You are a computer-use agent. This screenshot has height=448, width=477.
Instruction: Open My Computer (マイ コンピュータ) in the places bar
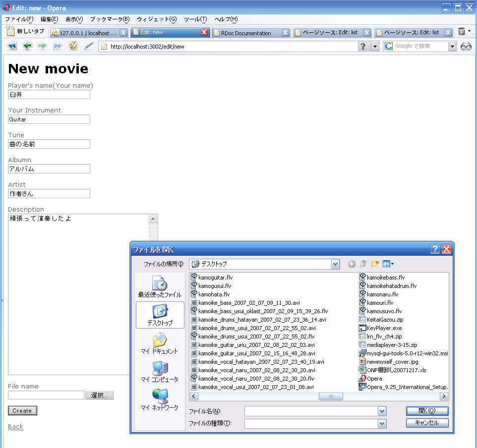click(160, 371)
